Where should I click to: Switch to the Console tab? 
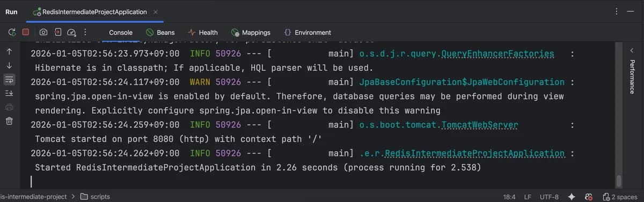pos(121,33)
